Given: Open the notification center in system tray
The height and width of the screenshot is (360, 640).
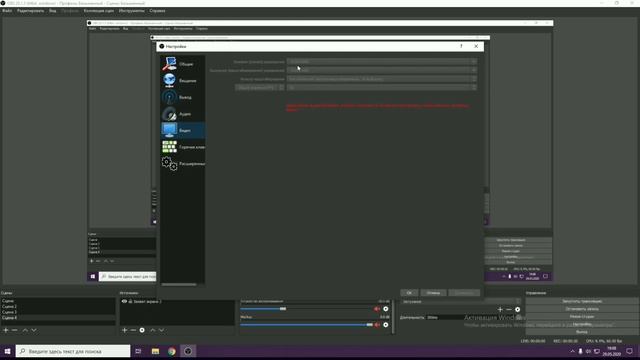Looking at the screenshot, I should 629,351.
